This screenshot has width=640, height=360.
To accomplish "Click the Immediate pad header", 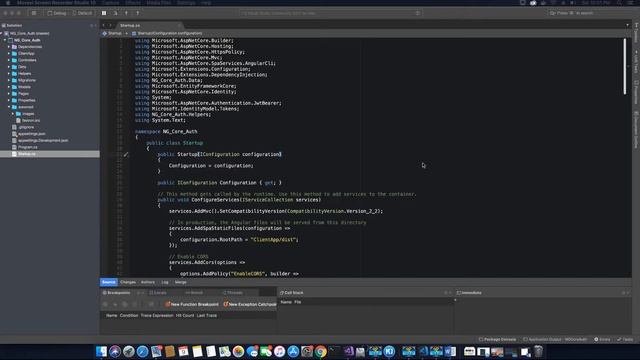I will 469,293.
